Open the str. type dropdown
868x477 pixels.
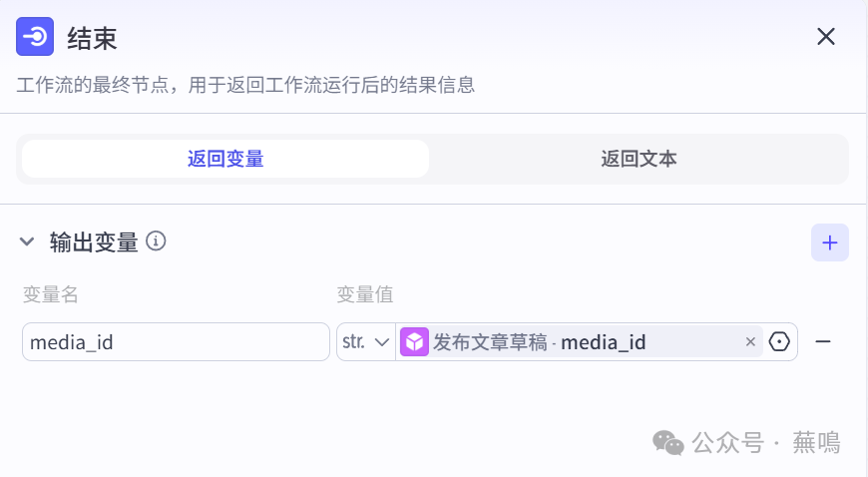365,342
